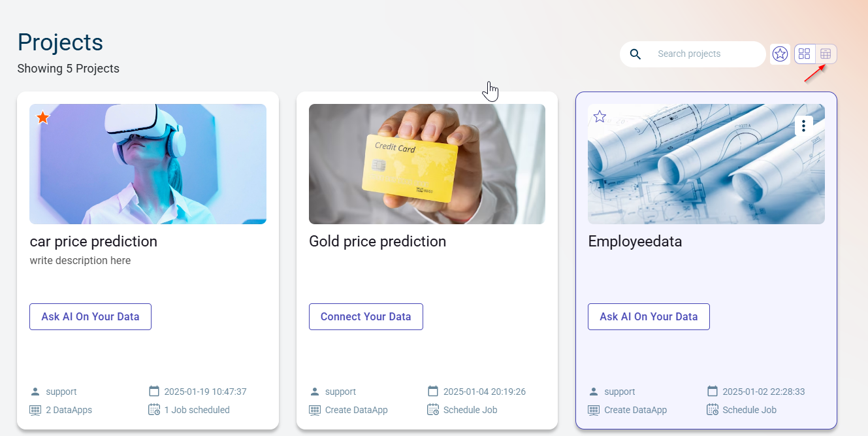Open the car price prediction VR thumbnail

(148, 164)
